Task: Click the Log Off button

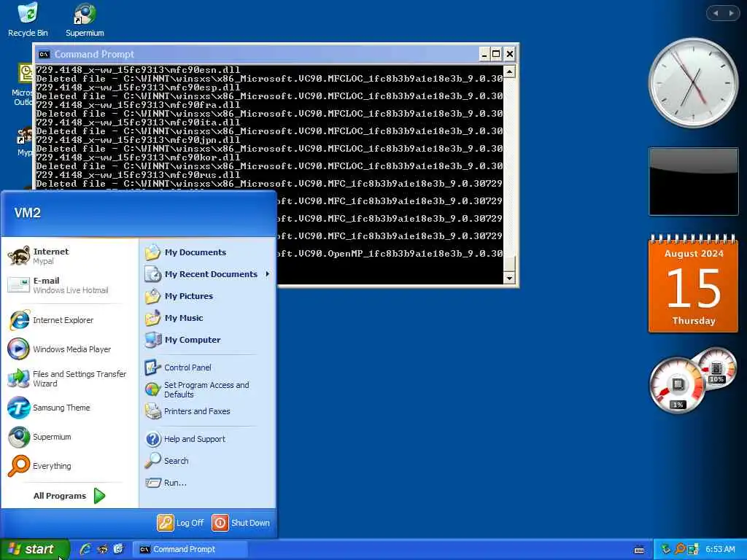Action: (x=180, y=522)
